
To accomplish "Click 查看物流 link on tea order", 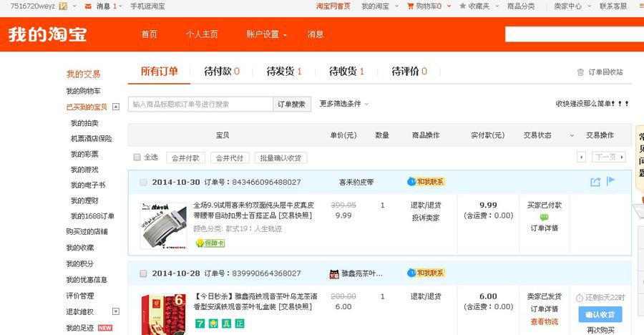I will coord(545,322).
